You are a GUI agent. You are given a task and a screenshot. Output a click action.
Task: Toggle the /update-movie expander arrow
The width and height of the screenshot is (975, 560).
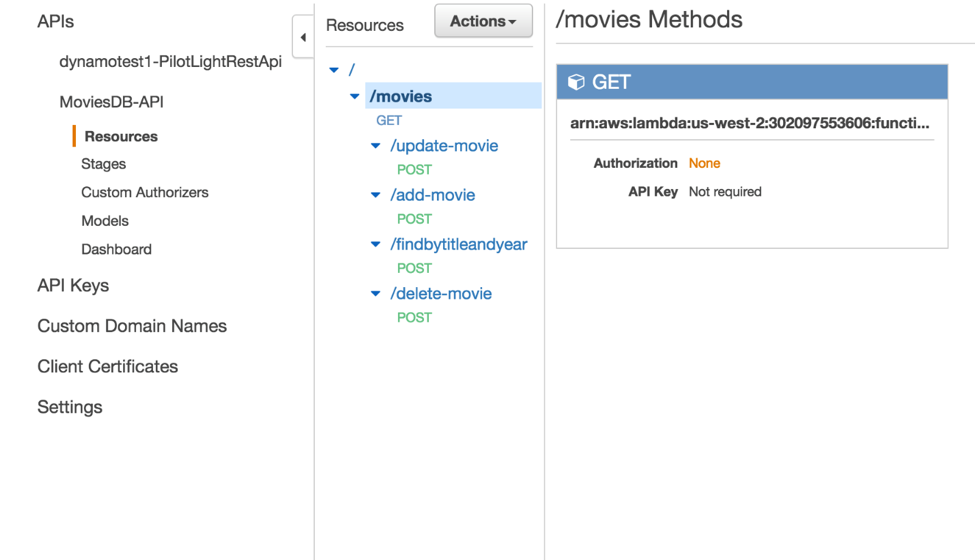376,146
